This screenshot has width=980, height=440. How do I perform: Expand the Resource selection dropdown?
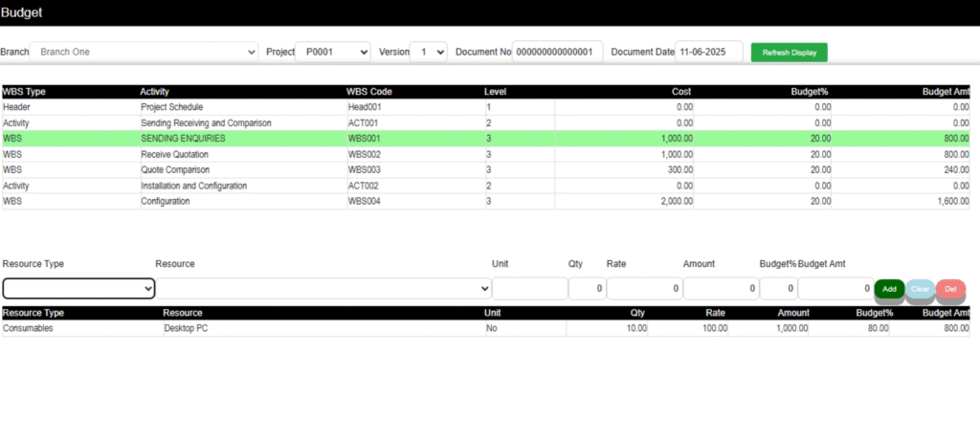pos(323,288)
